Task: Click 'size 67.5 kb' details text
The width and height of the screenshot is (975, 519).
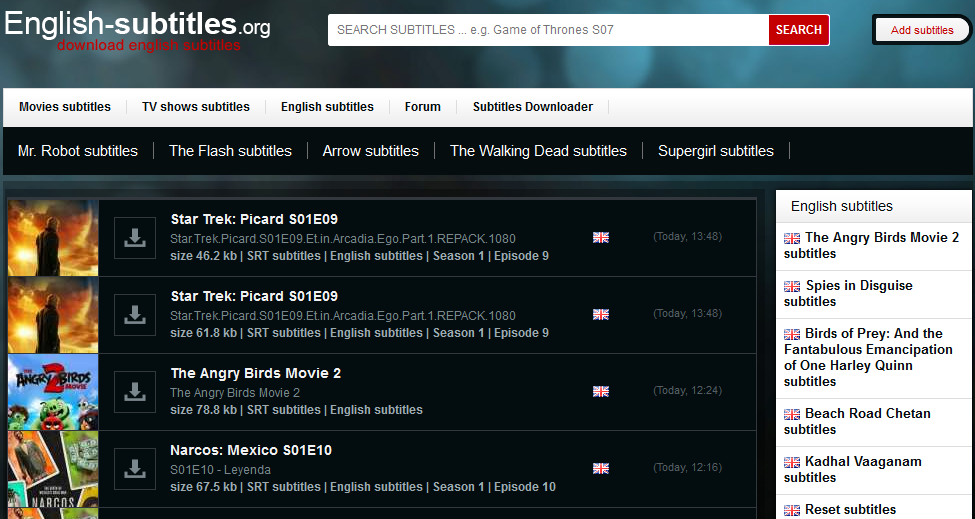Action: pos(363,487)
